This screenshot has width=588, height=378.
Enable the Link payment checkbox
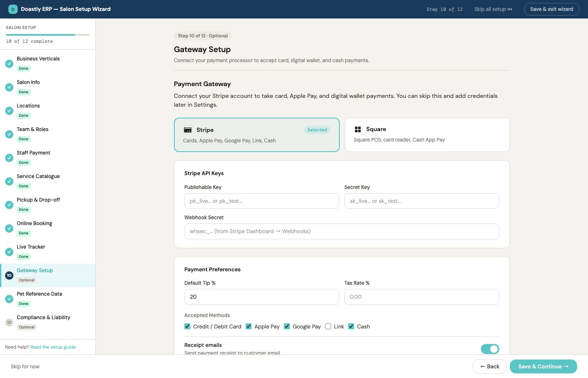[x=328, y=326]
